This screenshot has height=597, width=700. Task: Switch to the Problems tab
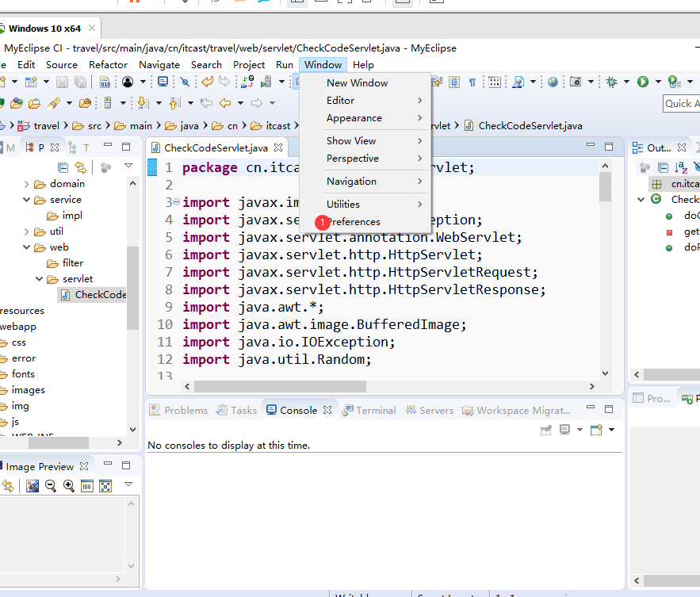[x=178, y=411]
